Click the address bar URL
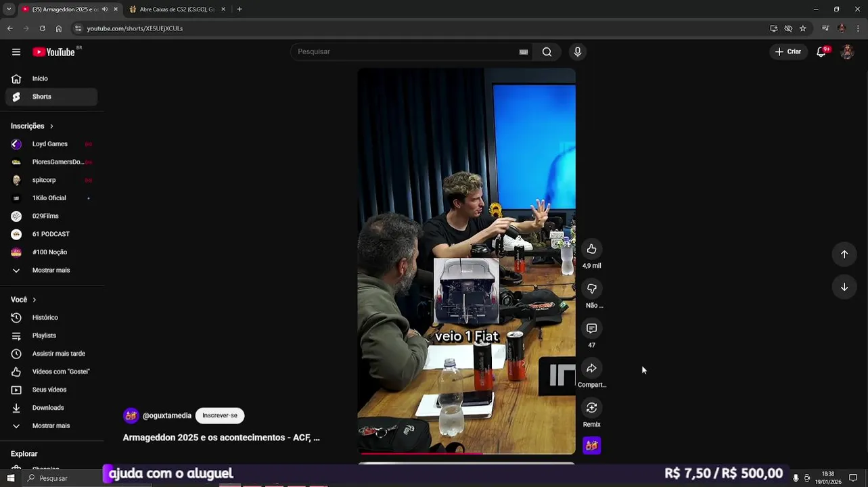The image size is (868, 487). pyautogui.click(x=135, y=28)
